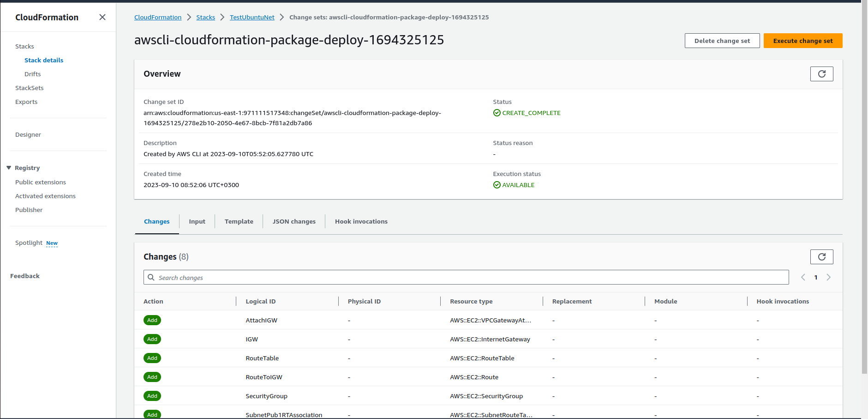Click the Add badge for AttachIGW
This screenshot has width=868, height=419.
[x=152, y=320]
